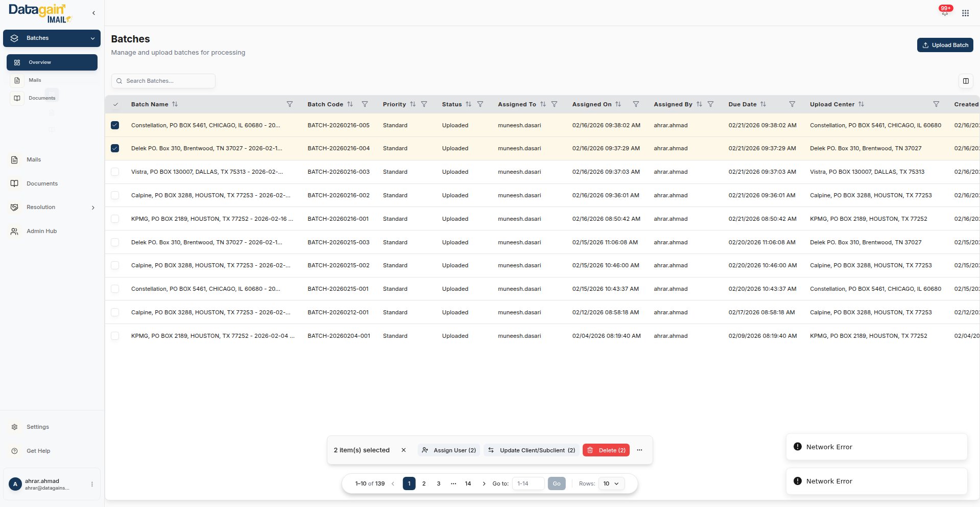This screenshot has width=980, height=507.
Task: Open Admin Hub from the sidebar
Action: click(41, 232)
